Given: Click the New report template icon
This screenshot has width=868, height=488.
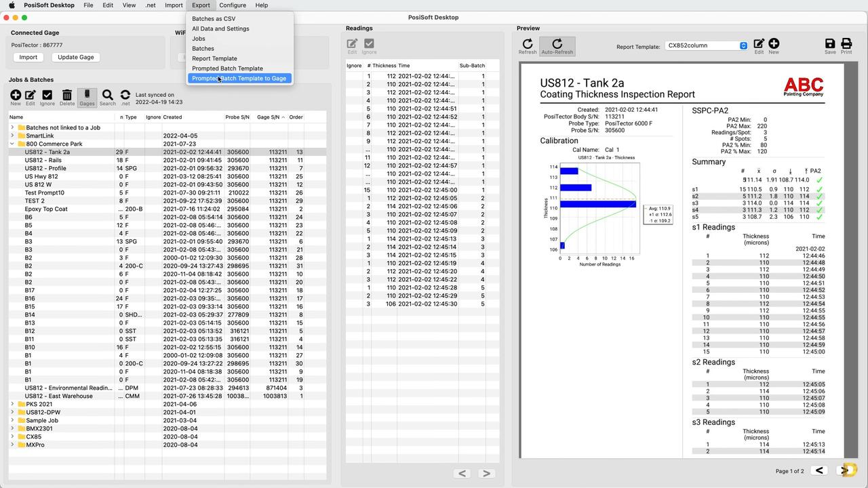Looking at the screenshot, I should [773, 46].
